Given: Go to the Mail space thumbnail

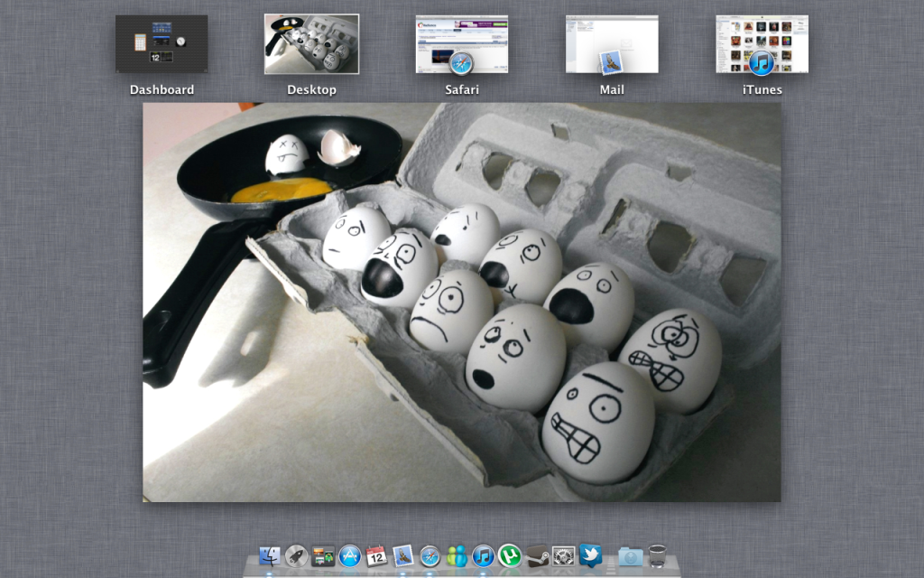Looking at the screenshot, I should coord(612,44).
